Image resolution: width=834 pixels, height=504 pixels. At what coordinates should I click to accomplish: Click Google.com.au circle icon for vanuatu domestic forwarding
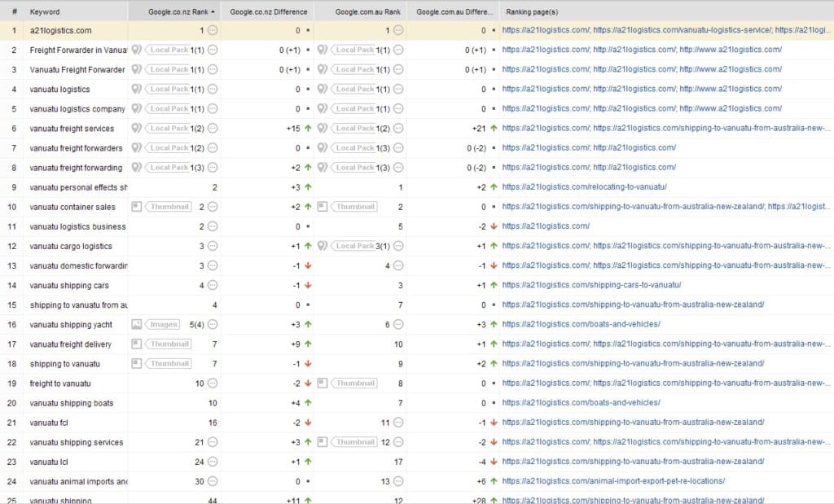[x=397, y=265]
